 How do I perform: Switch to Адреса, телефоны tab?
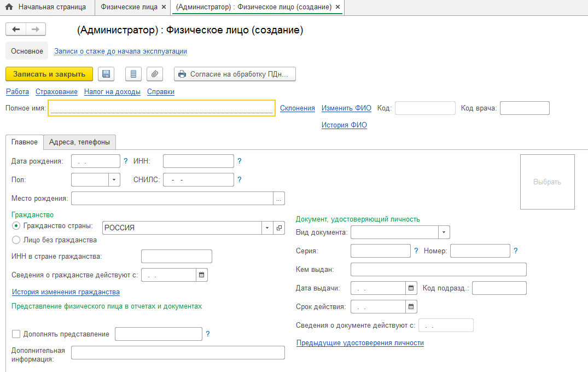(x=79, y=142)
